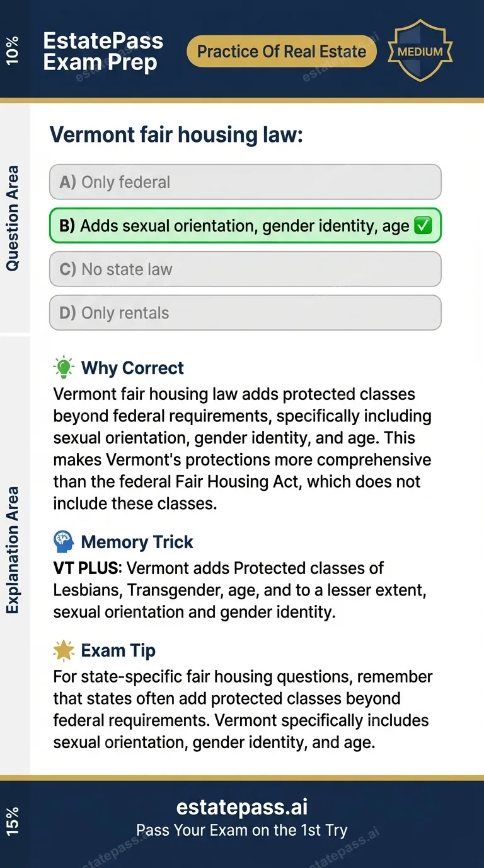The height and width of the screenshot is (868, 484).
Task: Visit the estatepass.ai website link
Action: point(241,806)
